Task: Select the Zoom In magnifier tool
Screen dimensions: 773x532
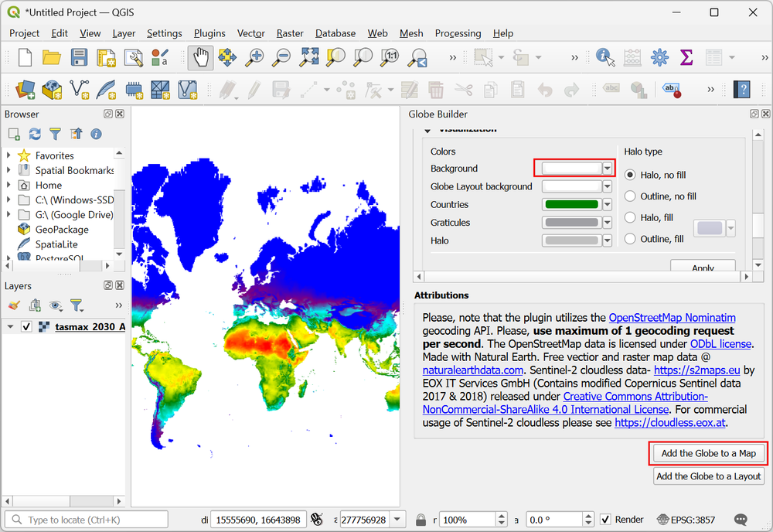Action: pos(255,57)
